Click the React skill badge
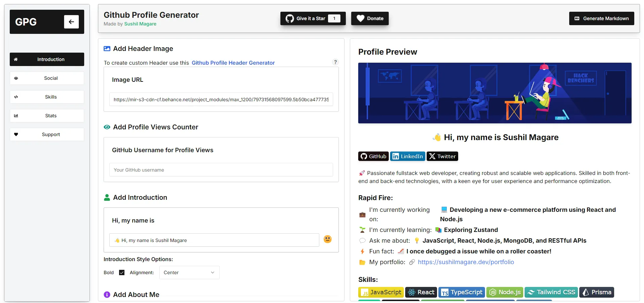 click(x=421, y=292)
